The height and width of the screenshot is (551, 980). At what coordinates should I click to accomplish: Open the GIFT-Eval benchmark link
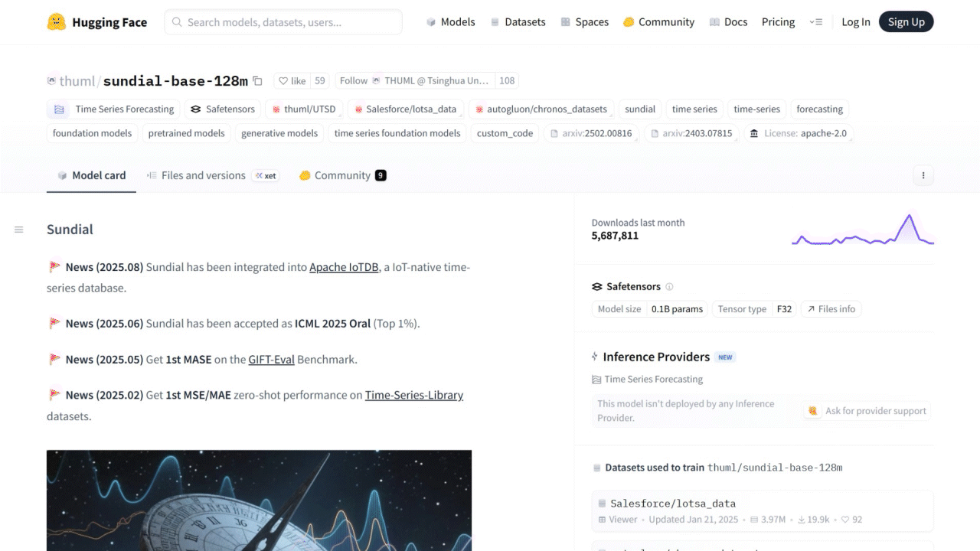272,360
